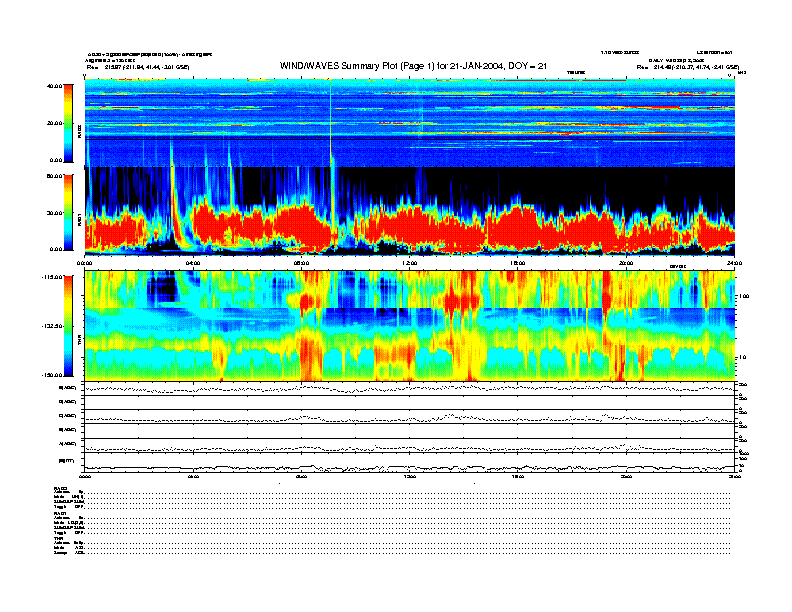Click the 20:00 label under RAD1 panel
This screenshot has height=612, width=792.
point(625,262)
